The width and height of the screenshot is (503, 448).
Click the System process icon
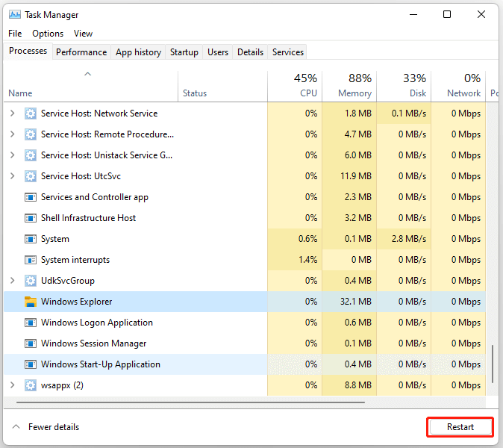pos(31,239)
